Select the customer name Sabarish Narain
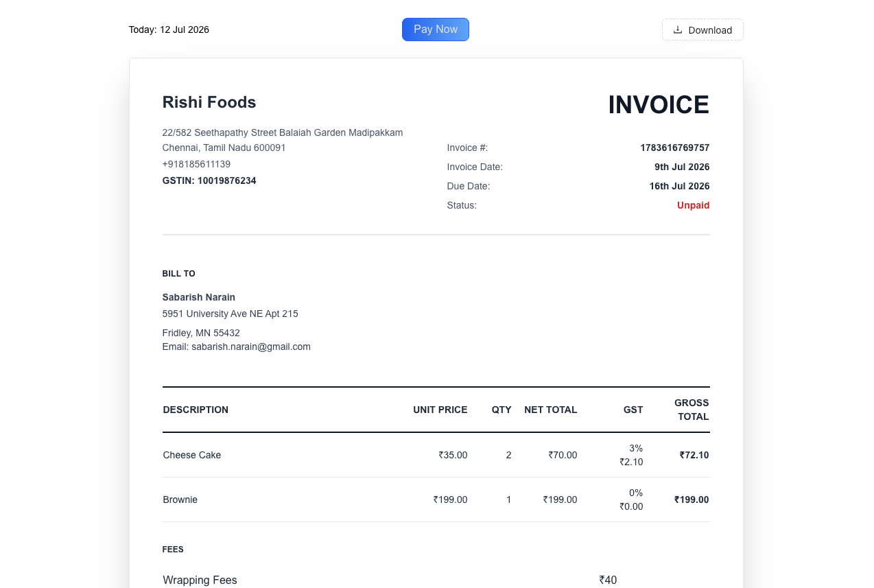874x588 pixels. point(199,297)
